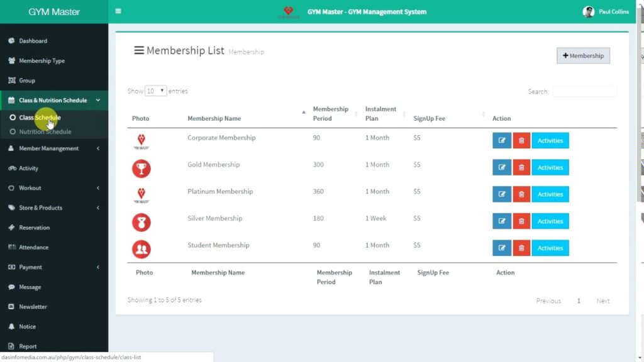Click delete icon for Gold Membership
Screen dimensions: 644x362
[521, 168]
